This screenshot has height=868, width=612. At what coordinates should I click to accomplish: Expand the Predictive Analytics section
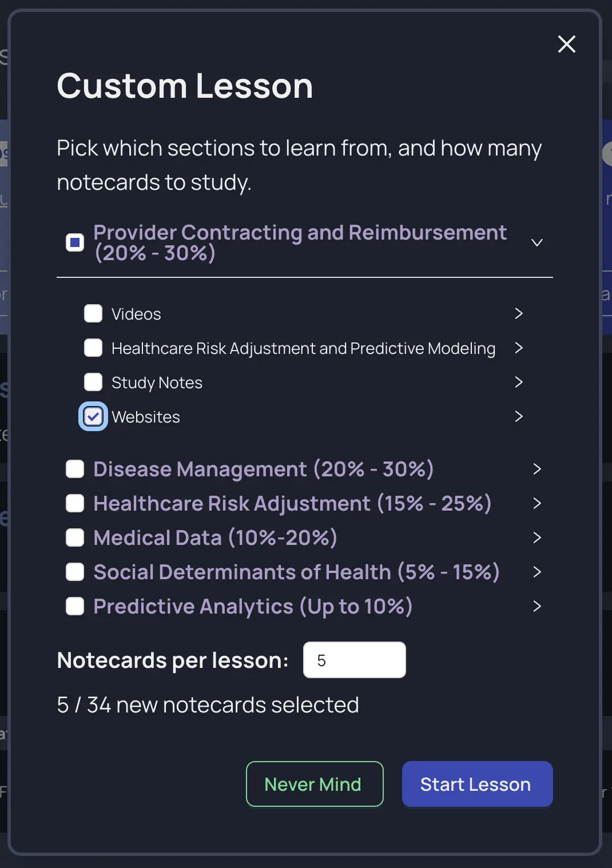click(x=537, y=606)
